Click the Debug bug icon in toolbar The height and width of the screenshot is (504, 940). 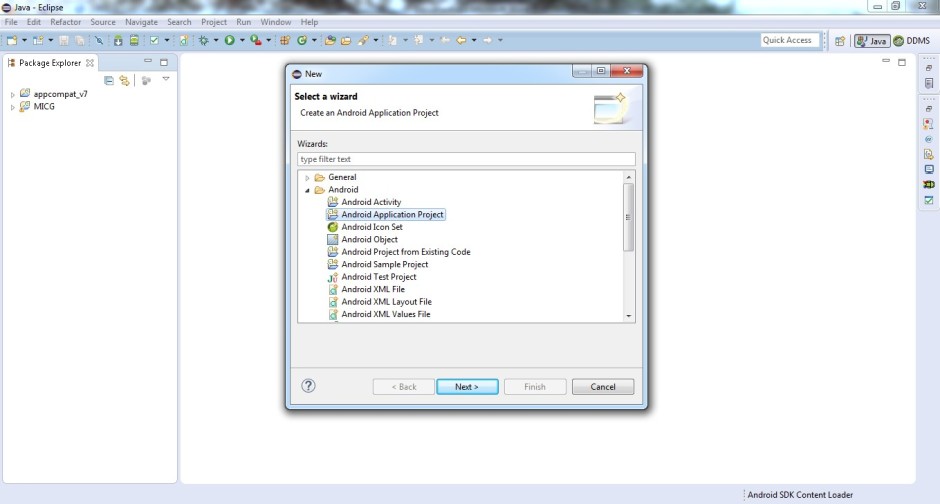click(203, 40)
